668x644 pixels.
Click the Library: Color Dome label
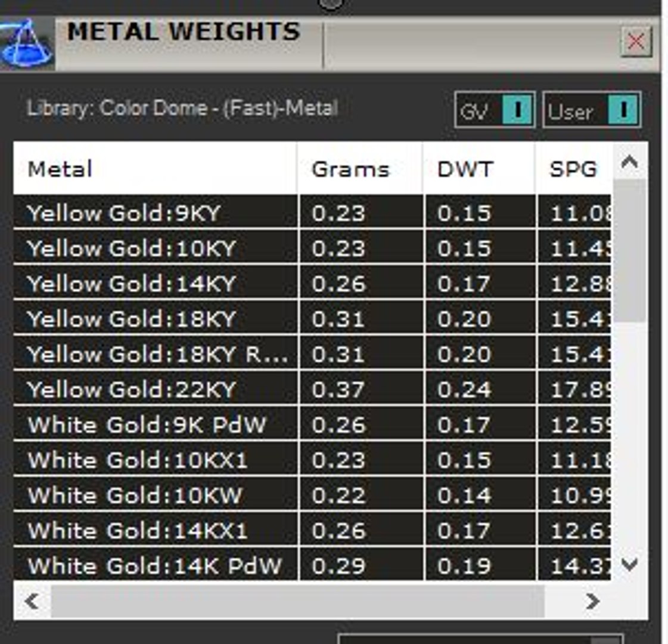[182, 109]
